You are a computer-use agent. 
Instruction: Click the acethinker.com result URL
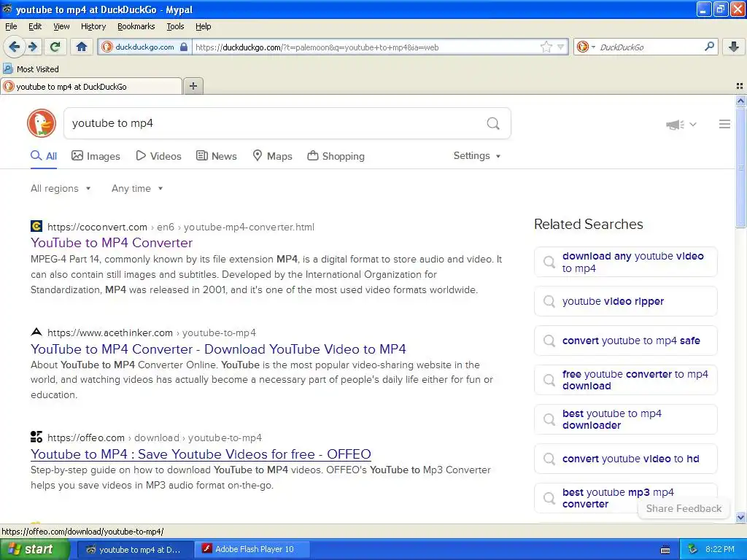click(x=152, y=332)
